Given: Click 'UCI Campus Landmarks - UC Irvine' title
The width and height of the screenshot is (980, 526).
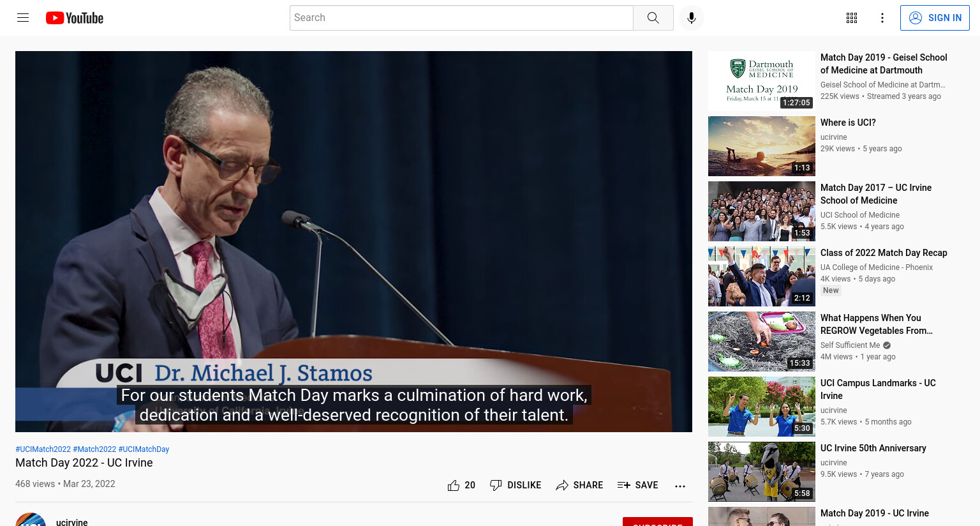Looking at the screenshot, I should click(878, 389).
